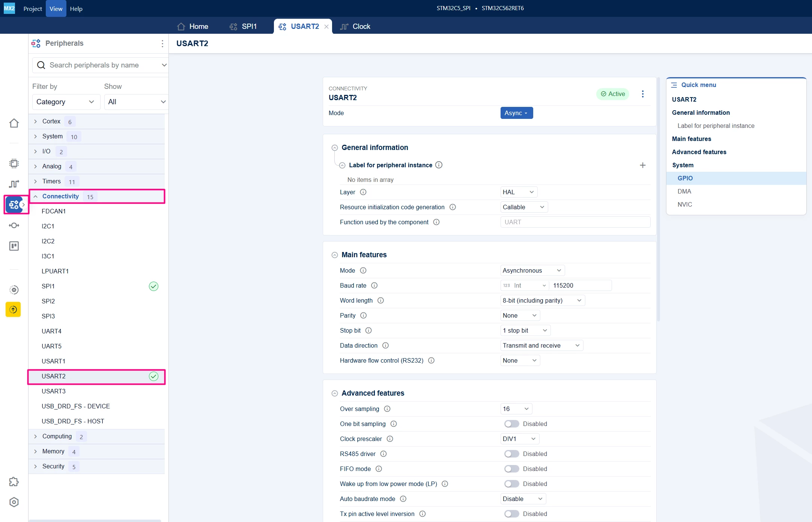This screenshot has height=522, width=812.
Task: Show info for Label for peripheral instance
Action: point(439,165)
